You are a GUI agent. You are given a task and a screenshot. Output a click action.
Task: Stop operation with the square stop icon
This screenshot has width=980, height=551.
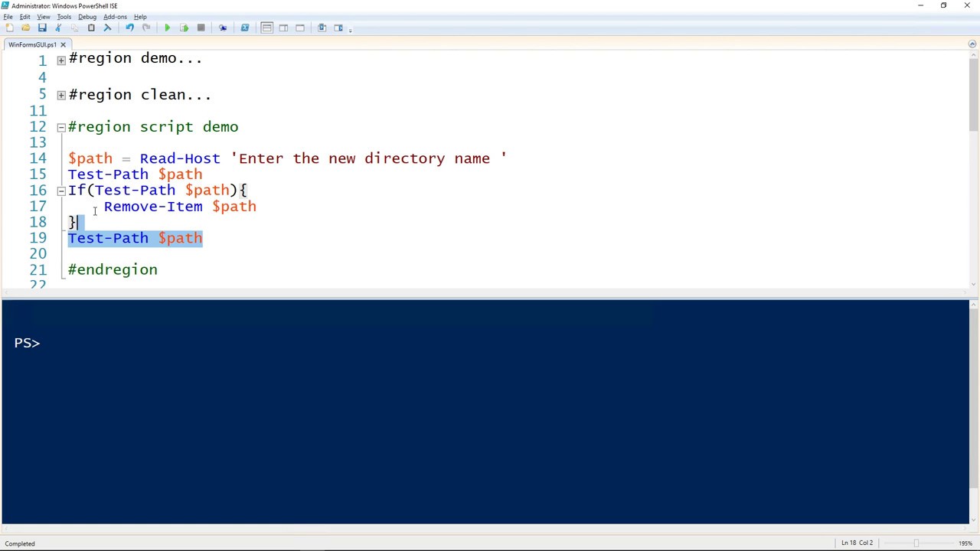point(201,28)
